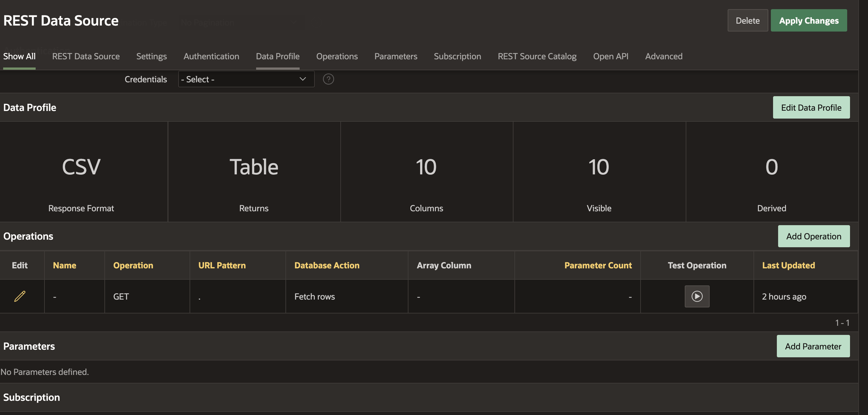Click the URL Pattern column header
The image size is (868, 415).
[222, 265]
